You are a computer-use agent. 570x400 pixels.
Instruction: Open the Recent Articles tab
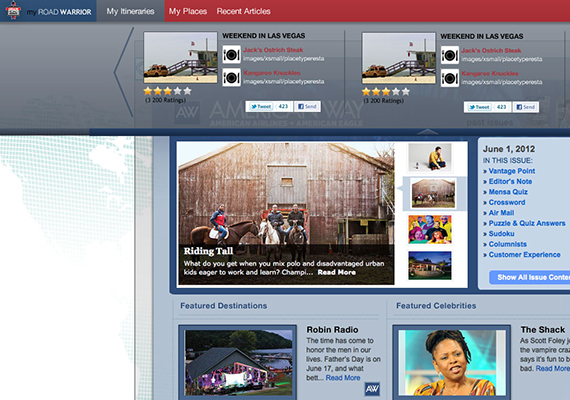244,11
